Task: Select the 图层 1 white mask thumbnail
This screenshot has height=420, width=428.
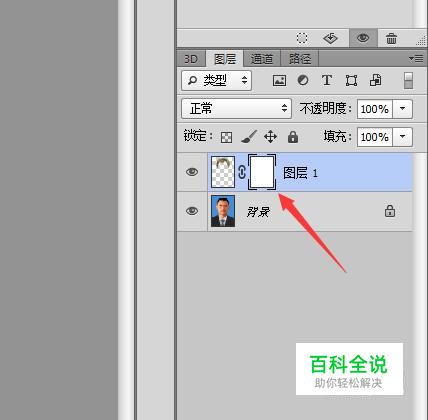Action: [262, 172]
